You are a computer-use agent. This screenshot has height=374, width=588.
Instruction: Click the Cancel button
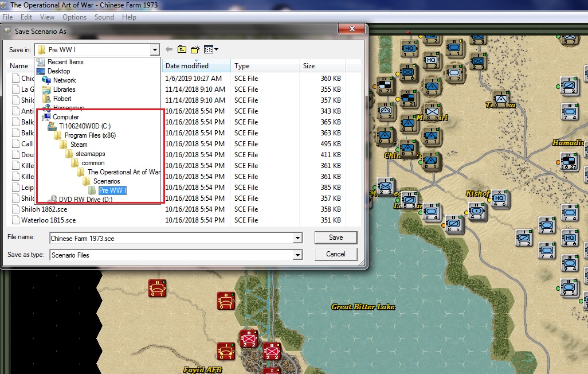click(x=336, y=254)
